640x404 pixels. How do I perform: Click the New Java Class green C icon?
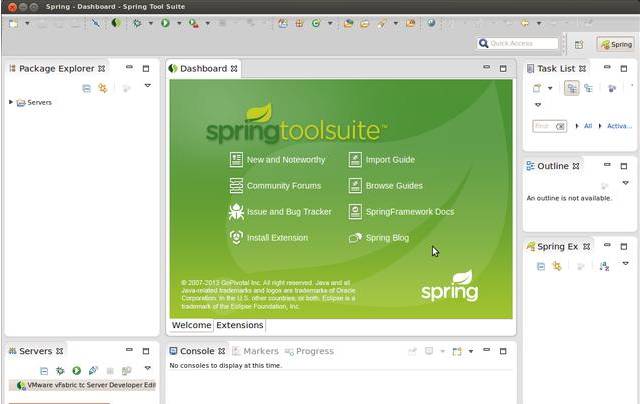[316, 23]
